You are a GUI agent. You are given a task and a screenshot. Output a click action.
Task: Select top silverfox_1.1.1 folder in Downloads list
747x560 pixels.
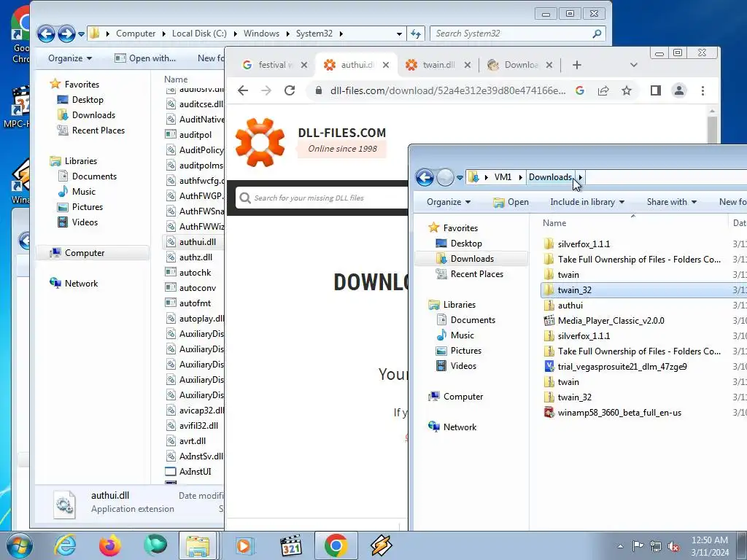coord(584,244)
